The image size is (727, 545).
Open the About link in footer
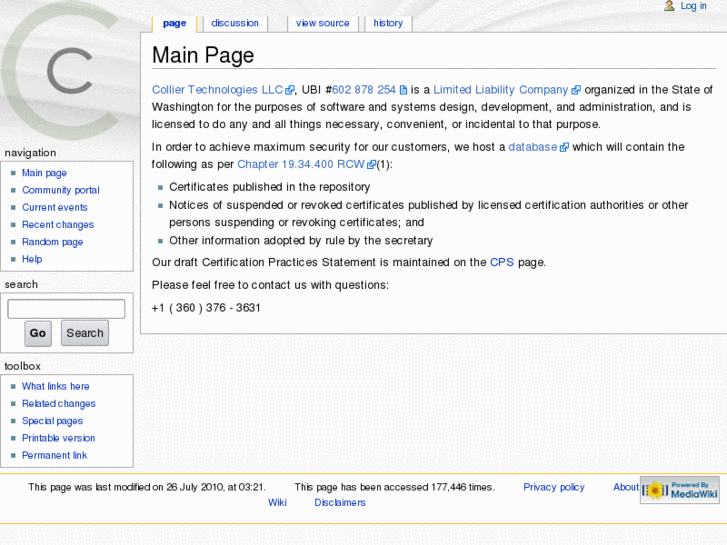point(625,487)
